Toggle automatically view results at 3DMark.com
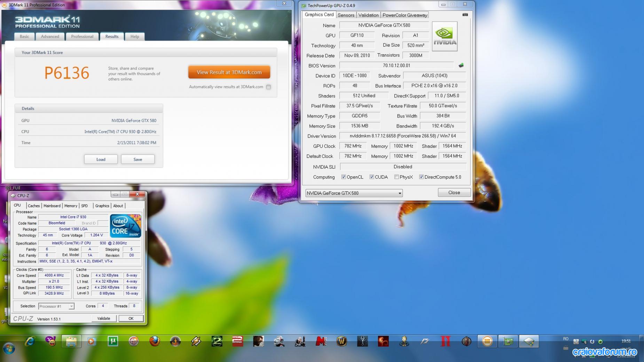Image resolution: width=644 pixels, height=362 pixels. [x=268, y=87]
